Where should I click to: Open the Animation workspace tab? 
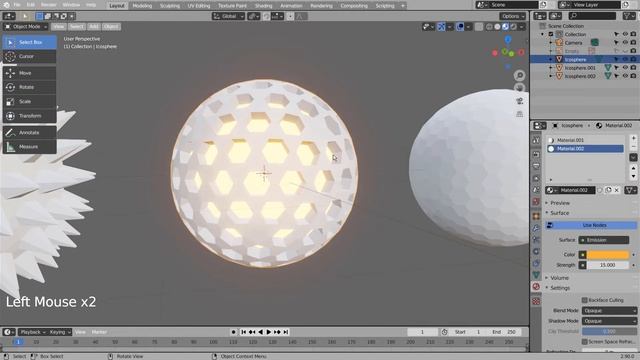pyautogui.click(x=291, y=6)
